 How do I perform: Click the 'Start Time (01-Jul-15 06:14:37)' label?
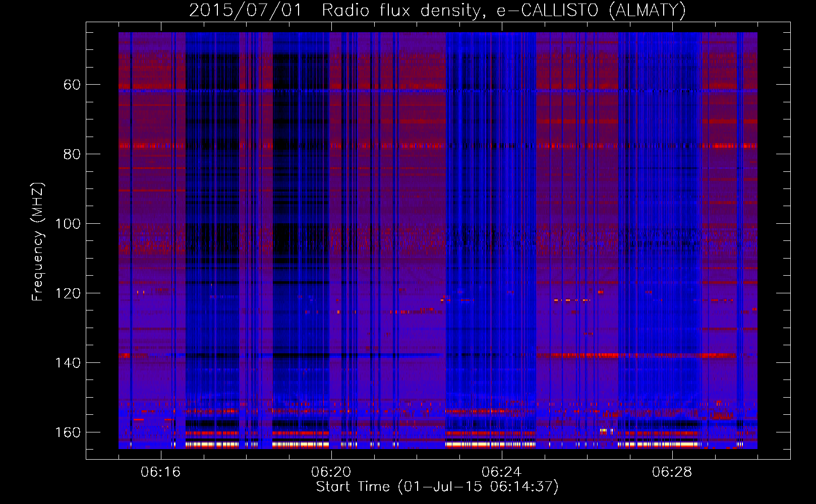437,487
